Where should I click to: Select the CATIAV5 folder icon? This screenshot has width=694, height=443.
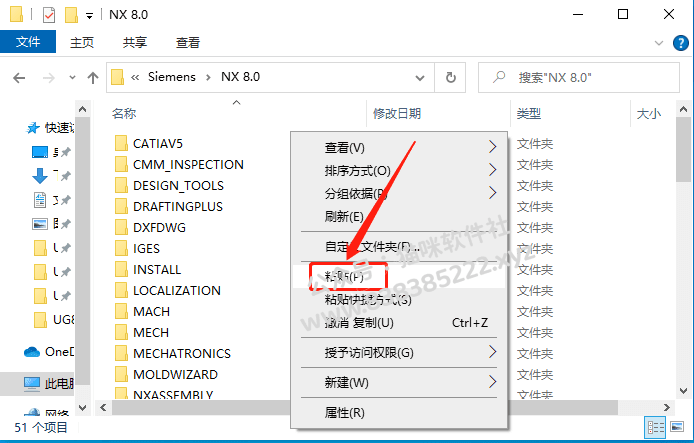click(x=121, y=143)
